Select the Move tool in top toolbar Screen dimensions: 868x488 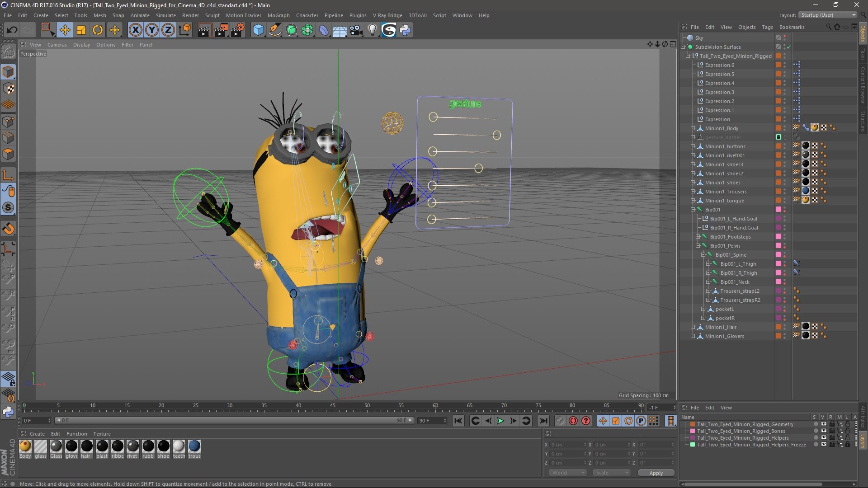pyautogui.click(x=65, y=30)
